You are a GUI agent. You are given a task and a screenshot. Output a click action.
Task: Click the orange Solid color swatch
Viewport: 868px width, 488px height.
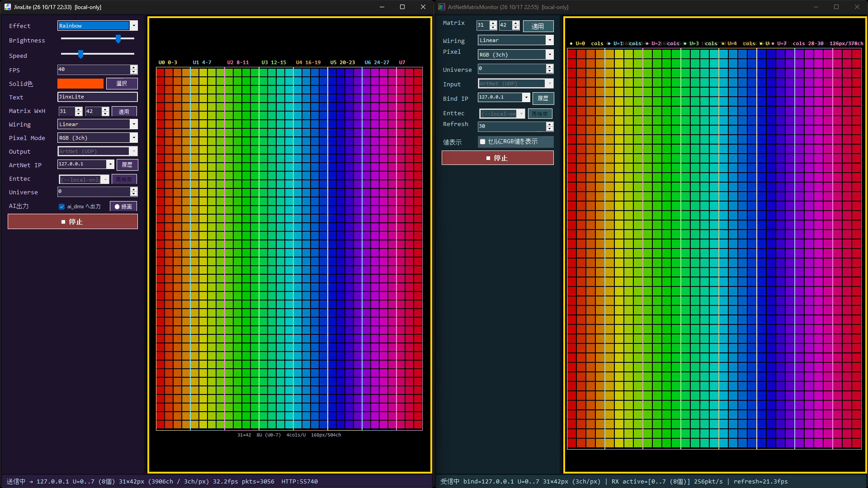point(80,84)
